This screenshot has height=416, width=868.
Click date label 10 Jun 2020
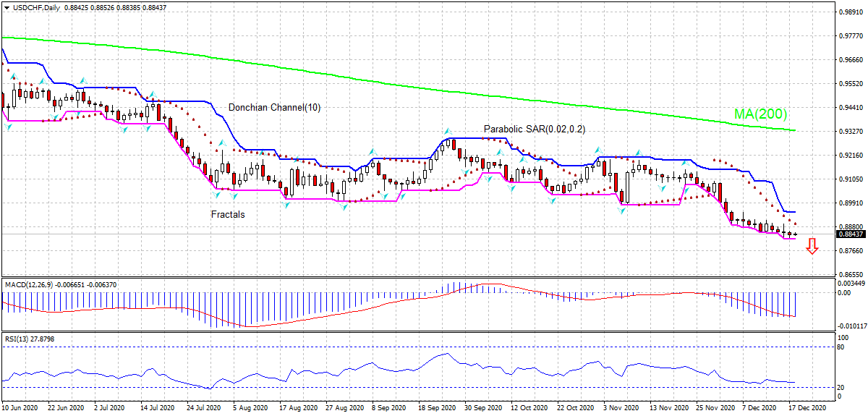(x=21, y=407)
